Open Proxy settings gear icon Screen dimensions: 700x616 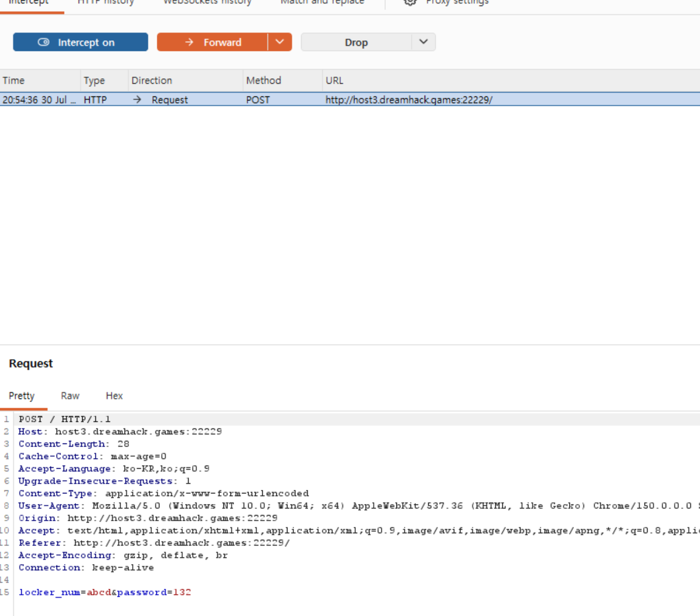pyautogui.click(x=410, y=2)
